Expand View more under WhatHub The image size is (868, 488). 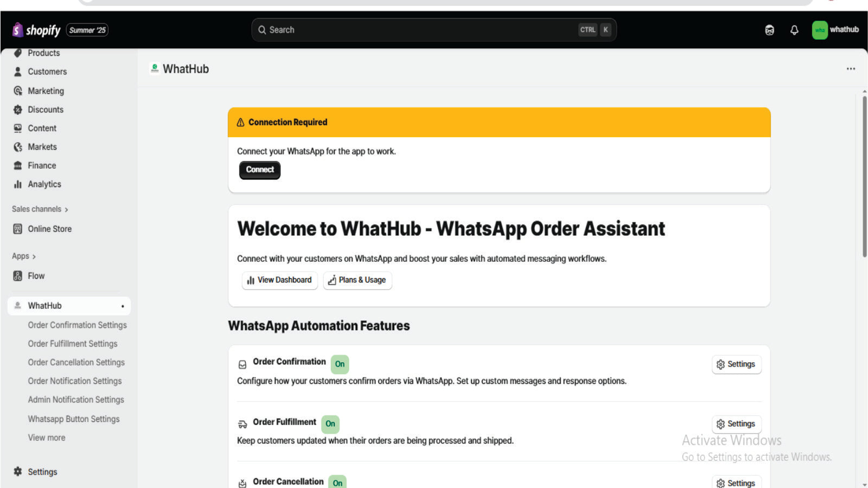(x=47, y=438)
